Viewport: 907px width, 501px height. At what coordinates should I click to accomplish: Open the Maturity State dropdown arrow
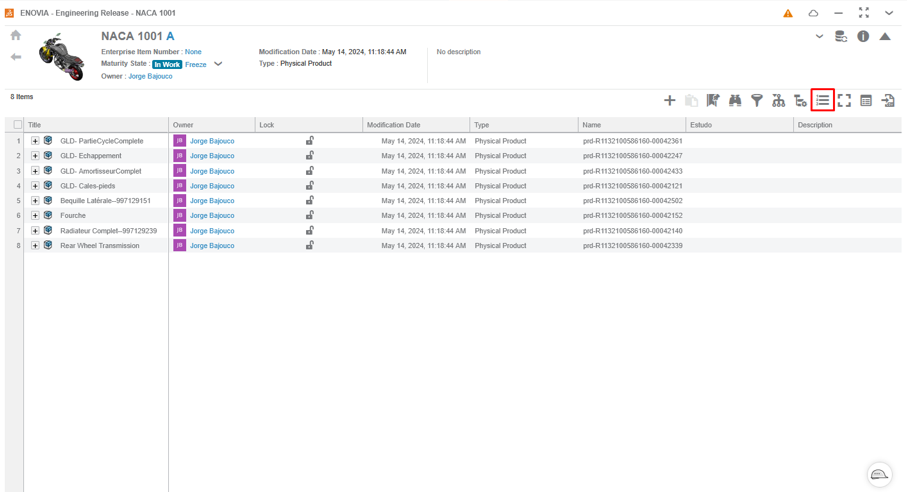pyautogui.click(x=218, y=64)
